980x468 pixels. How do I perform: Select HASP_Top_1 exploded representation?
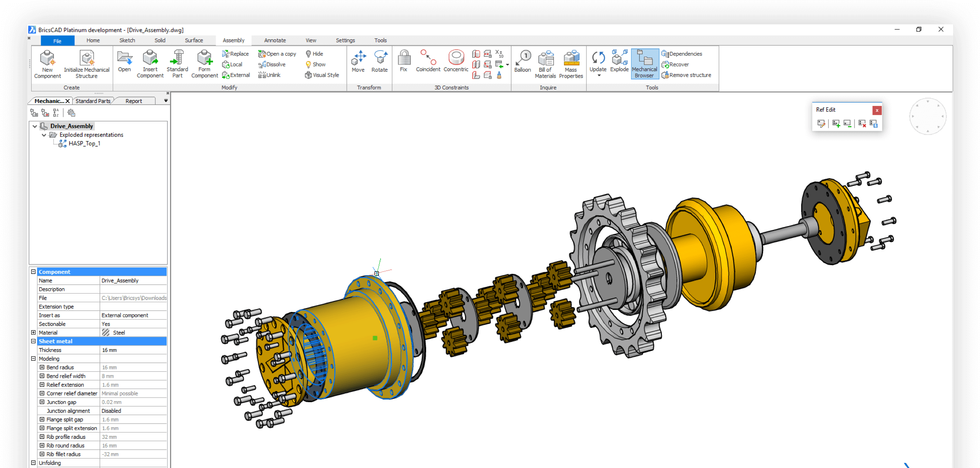click(x=84, y=144)
